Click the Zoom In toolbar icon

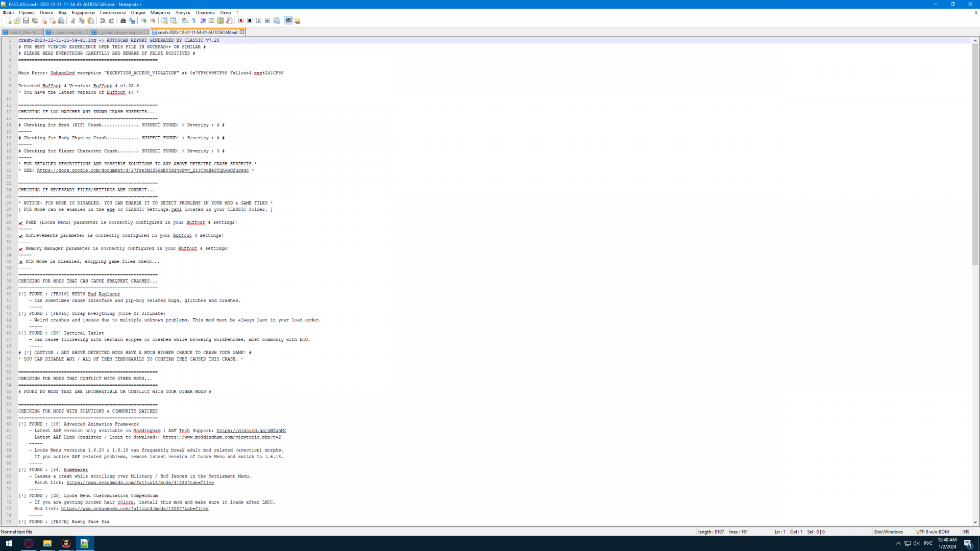click(x=144, y=21)
